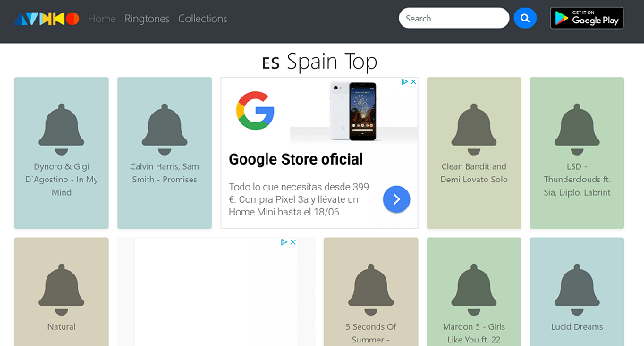Open LSD - Thunderclouds ringtone title
This screenshot has height=346, width=644.
point(577,180)
